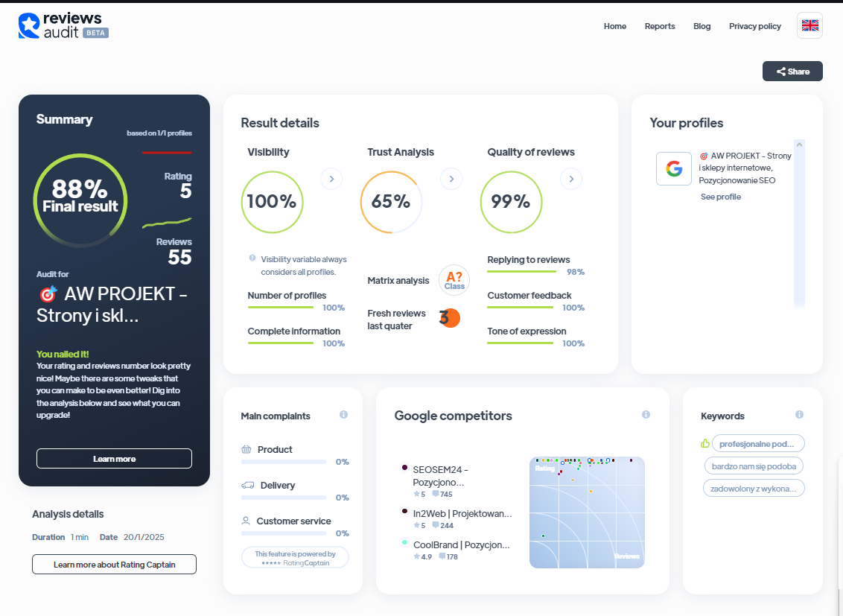Image resolution: width=843 pixels, height=616 pixels.
Task: Click the Date 20/1/2025 value
Action: (144, 537)
